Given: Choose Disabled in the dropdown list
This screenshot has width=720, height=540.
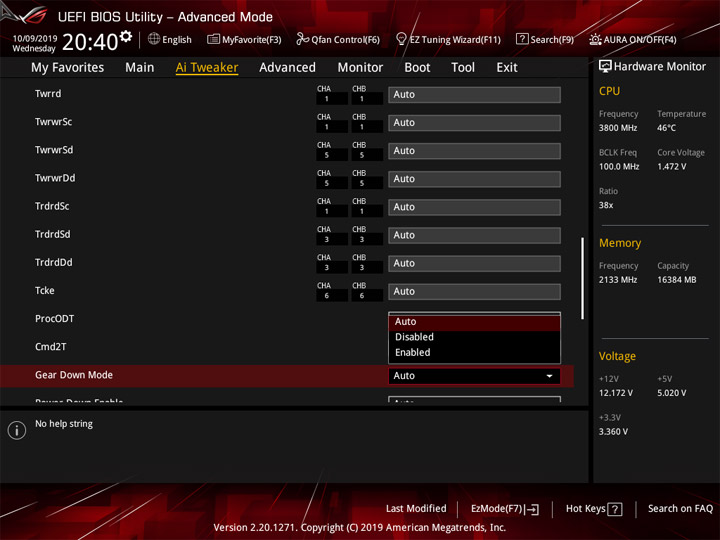Looking at the screenshot, I should pos(474,337).
